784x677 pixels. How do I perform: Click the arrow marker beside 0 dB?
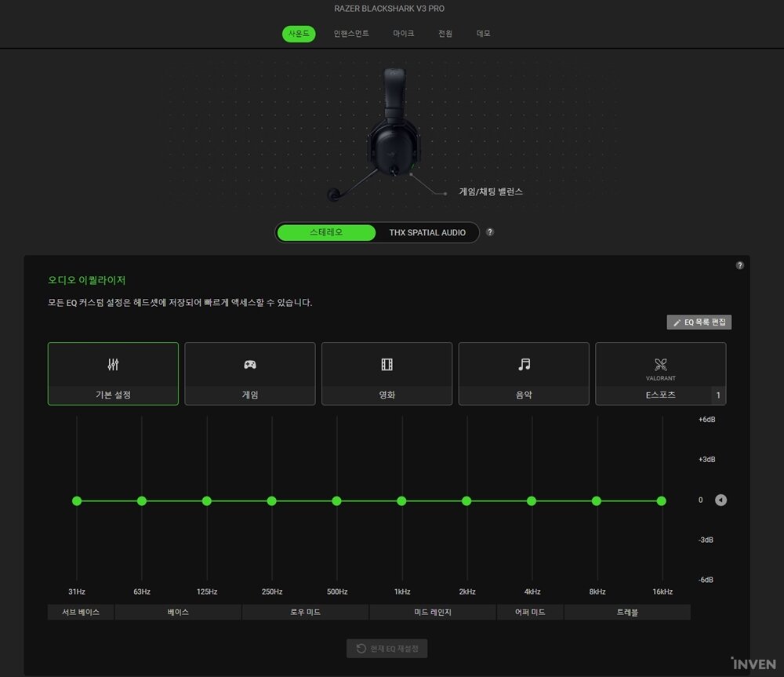tap(720, 500)
